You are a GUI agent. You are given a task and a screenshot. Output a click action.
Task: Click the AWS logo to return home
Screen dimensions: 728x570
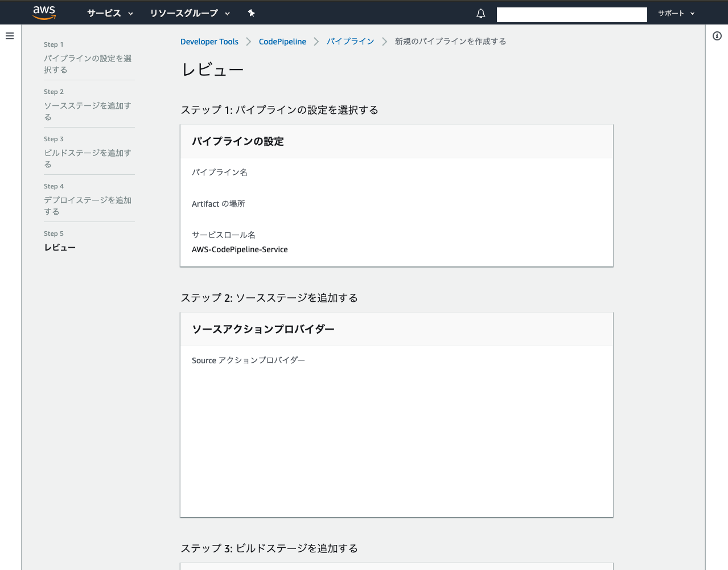tap(44, 13)
